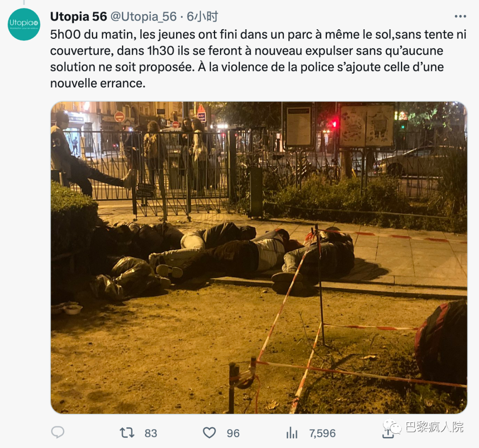Click the 96 likes count
479x448 pixels.
[x=233, y=433]
